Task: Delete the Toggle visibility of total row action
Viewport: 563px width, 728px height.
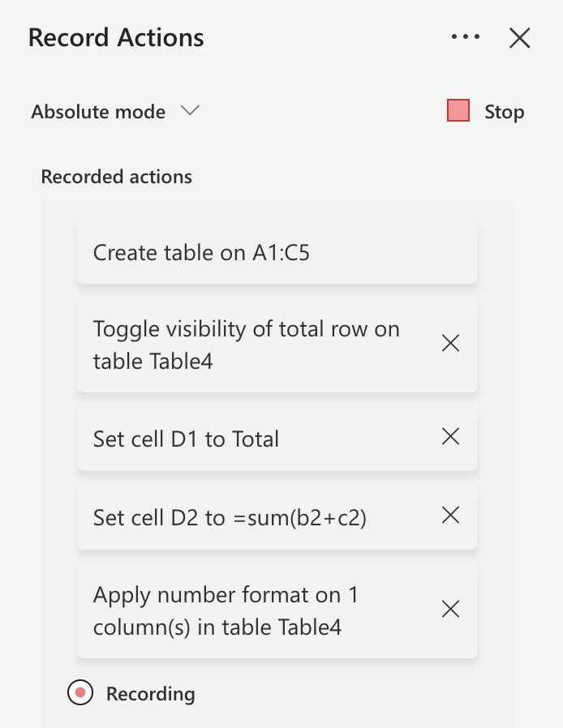Action: tap(450, 344)
